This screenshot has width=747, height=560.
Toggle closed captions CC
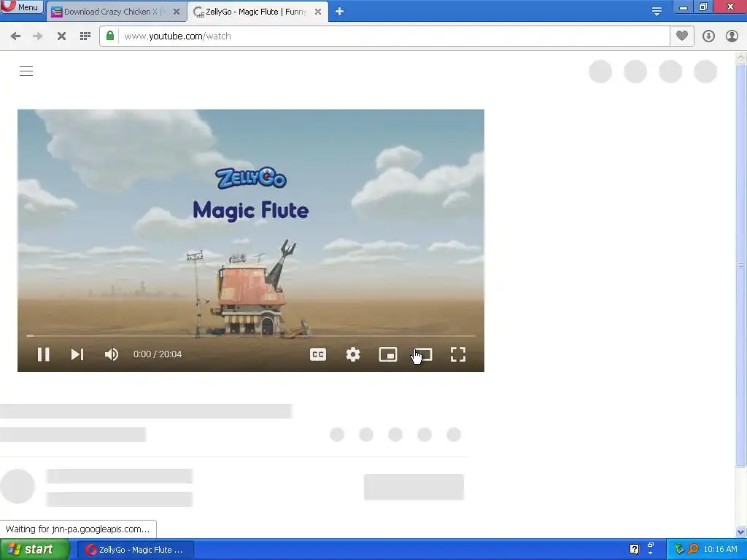coord(318,354)
